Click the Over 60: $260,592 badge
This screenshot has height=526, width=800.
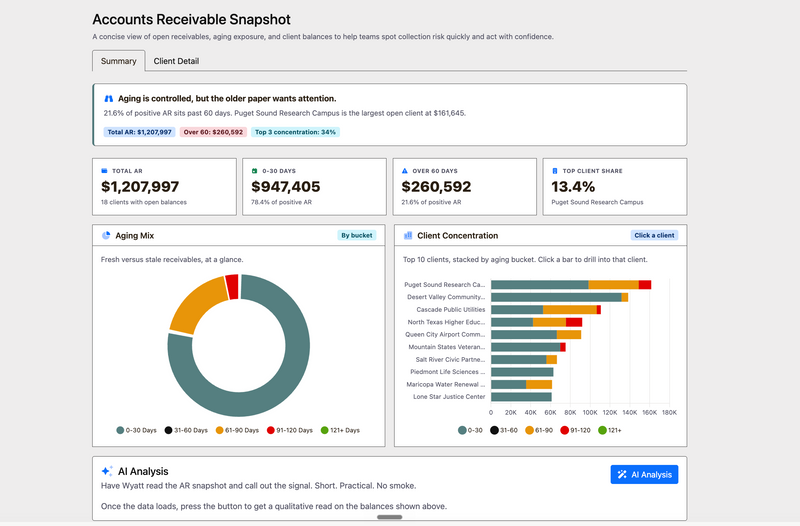[213, 132]
